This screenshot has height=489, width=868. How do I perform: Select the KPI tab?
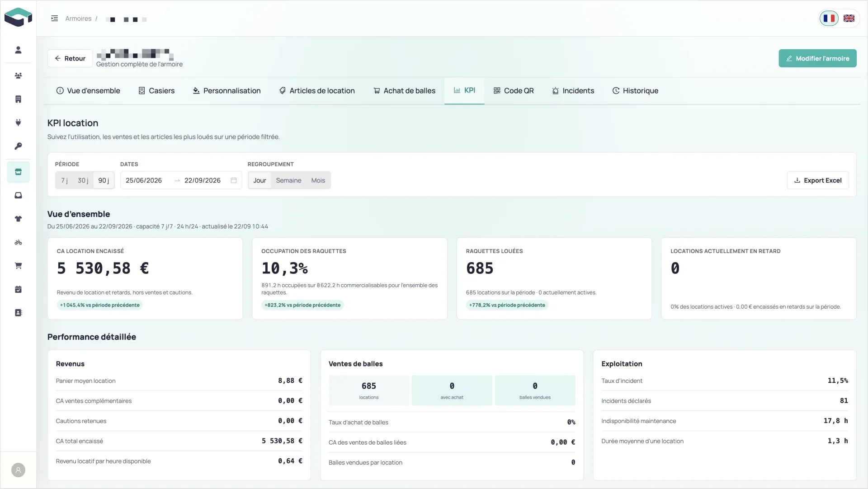click(464, 91)
